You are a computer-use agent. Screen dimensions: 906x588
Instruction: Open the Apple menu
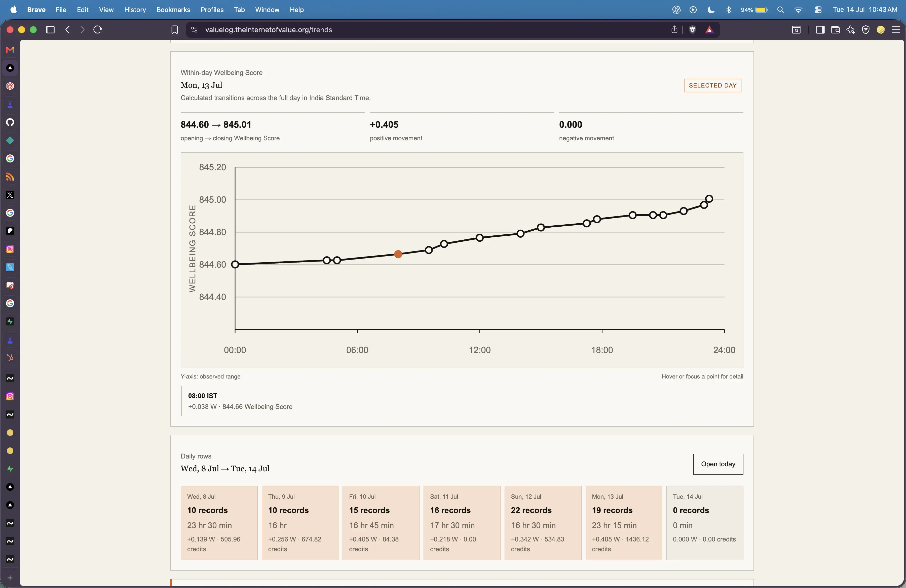point(14,10)
